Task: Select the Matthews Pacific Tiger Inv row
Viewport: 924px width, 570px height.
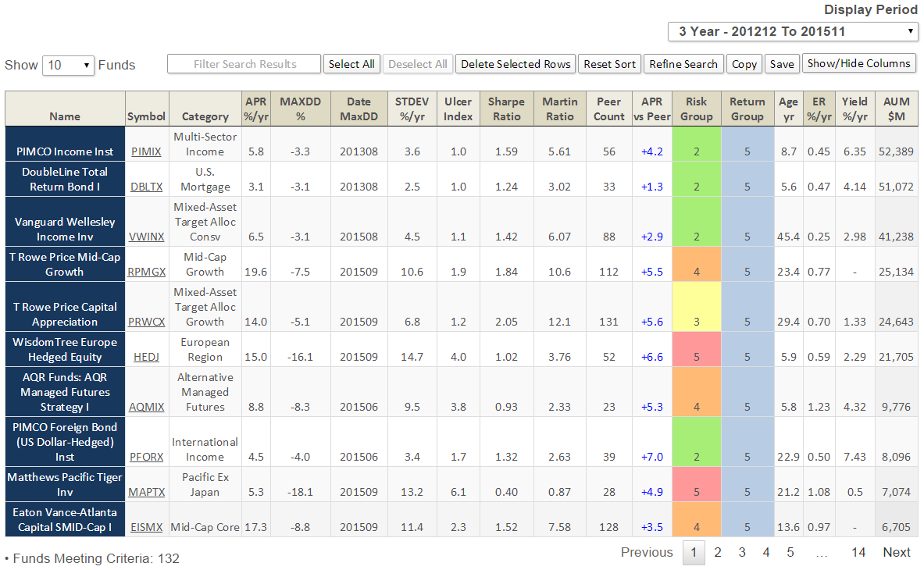Action: click(x=64, y=484)
